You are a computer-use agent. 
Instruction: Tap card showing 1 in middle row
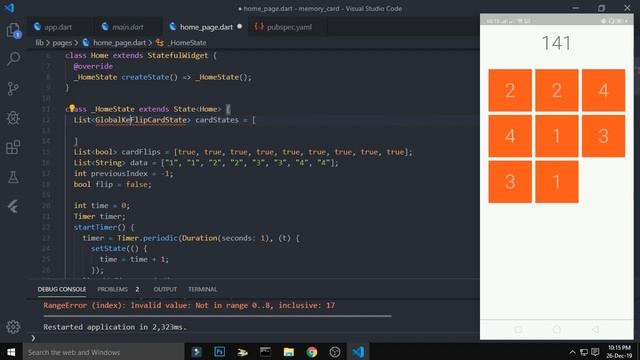pos(557,136)
